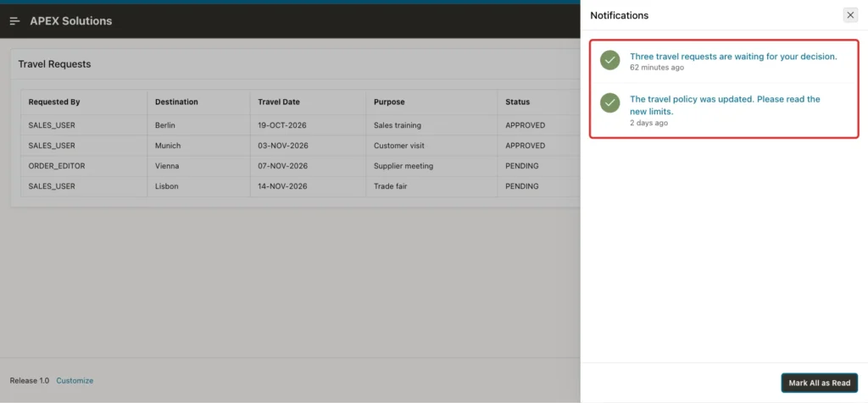Open 'Three travel requests are waiting' notification
The width and height of the screenshot is (868, 403).
click(733, 57)
